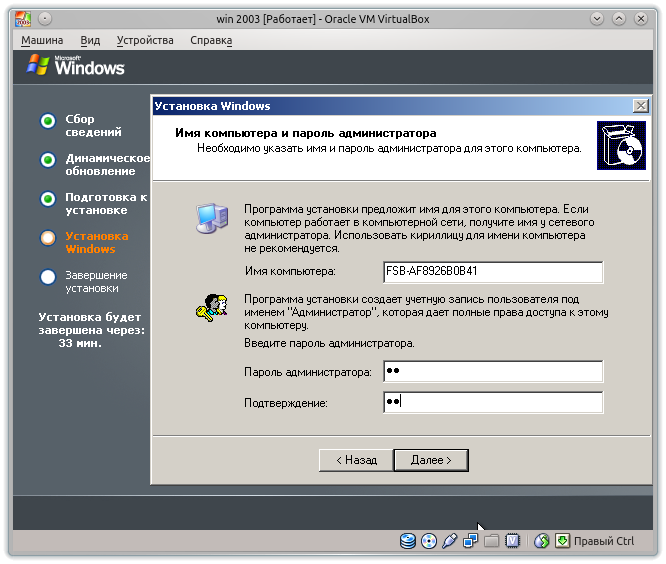Image resolution: width=666 pixels, height=564 pixels.
Task: Click the mouse integration status icon
Action: coord(542,541)
